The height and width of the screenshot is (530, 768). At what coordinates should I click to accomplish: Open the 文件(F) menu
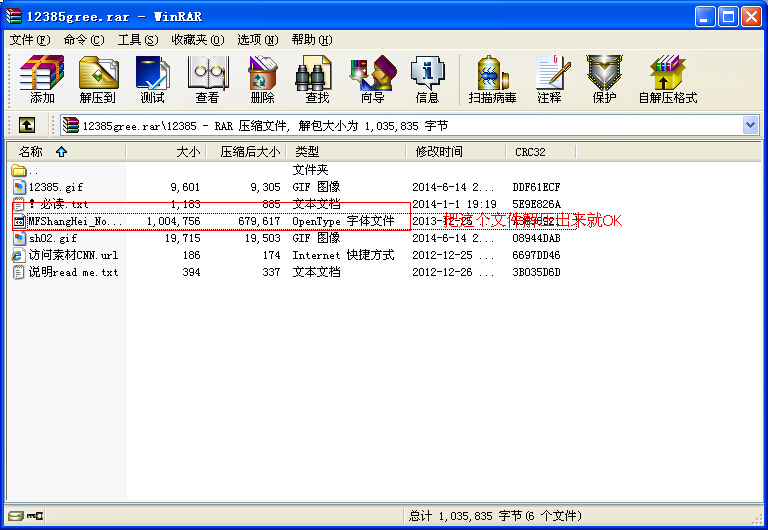30,40
